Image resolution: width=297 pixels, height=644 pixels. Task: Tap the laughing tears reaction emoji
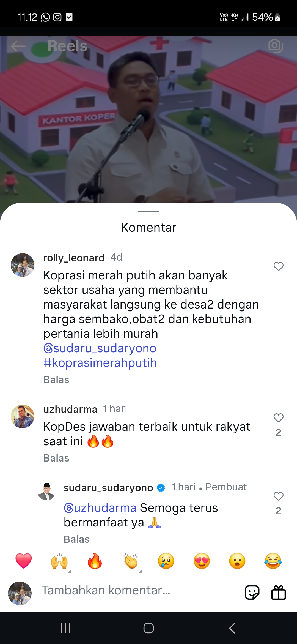[273, 561]
